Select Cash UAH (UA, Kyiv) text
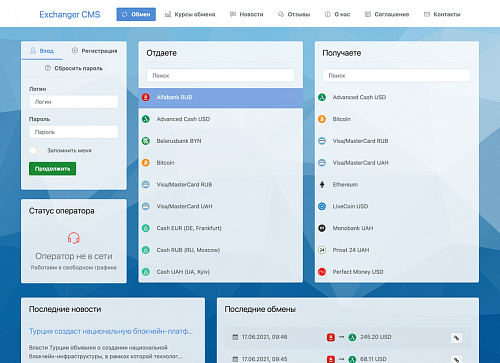The image size is (500, 363). pos(183,272)
